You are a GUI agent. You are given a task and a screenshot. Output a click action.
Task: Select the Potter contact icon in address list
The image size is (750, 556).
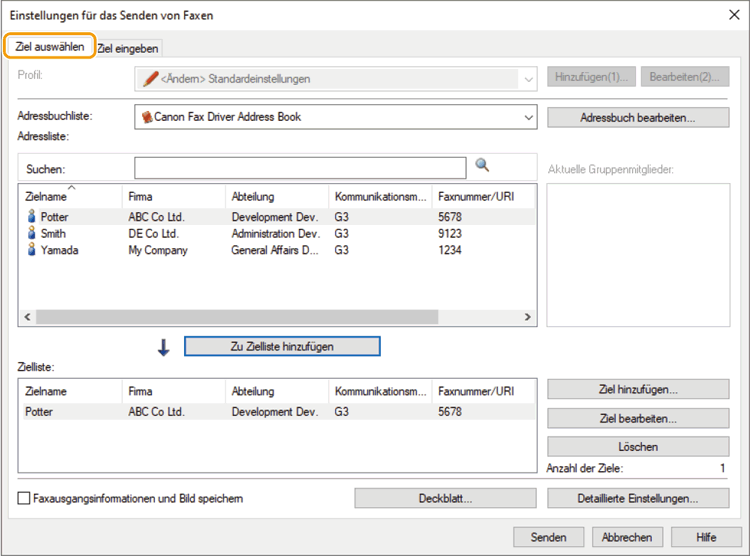[31, 216]
